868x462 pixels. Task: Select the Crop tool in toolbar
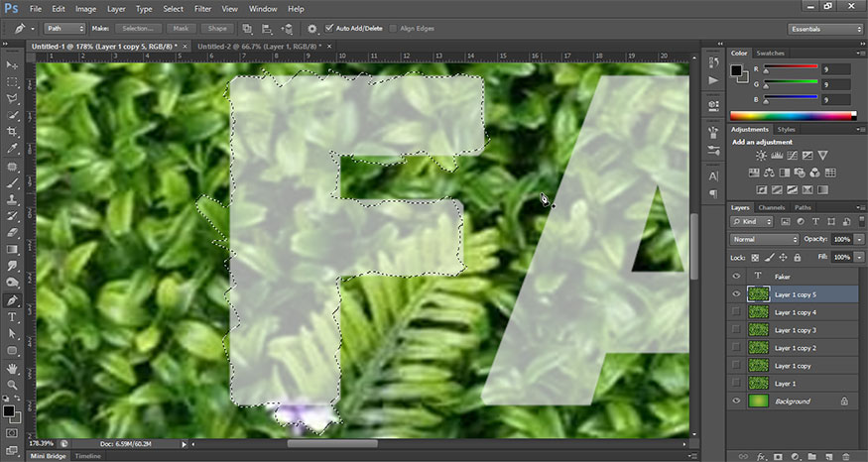click(12, 132)
